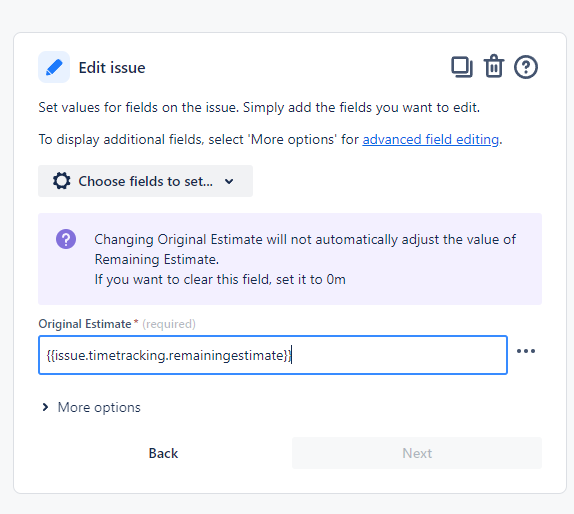574x514 pixels.
Task: Click the More options label text
Action: 99,407
